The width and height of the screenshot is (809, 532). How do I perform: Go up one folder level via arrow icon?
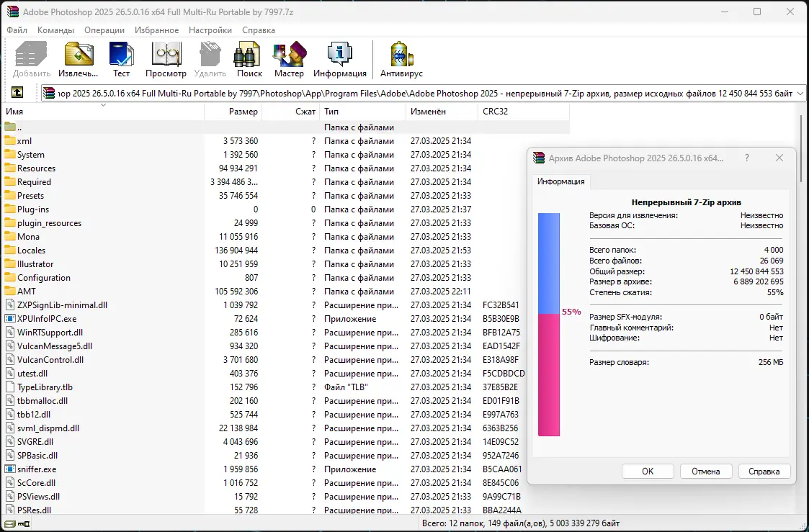point(17,92)
